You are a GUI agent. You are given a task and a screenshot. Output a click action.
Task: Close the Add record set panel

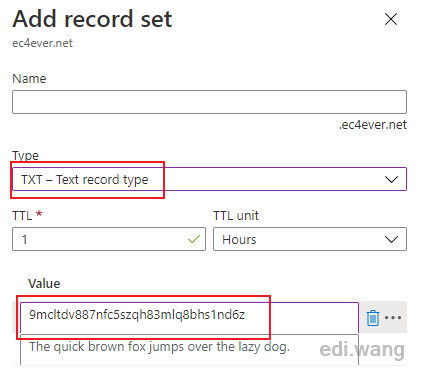coord(391,19)
